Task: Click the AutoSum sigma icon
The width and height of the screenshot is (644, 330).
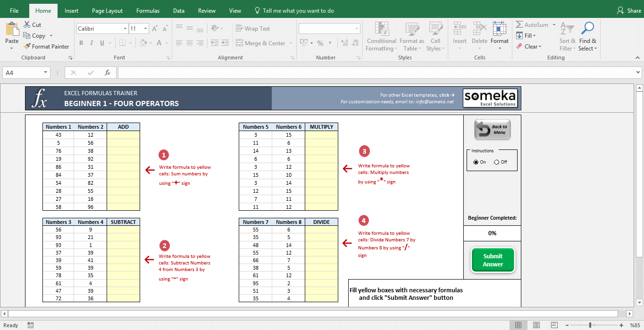Action: point(519,25)
